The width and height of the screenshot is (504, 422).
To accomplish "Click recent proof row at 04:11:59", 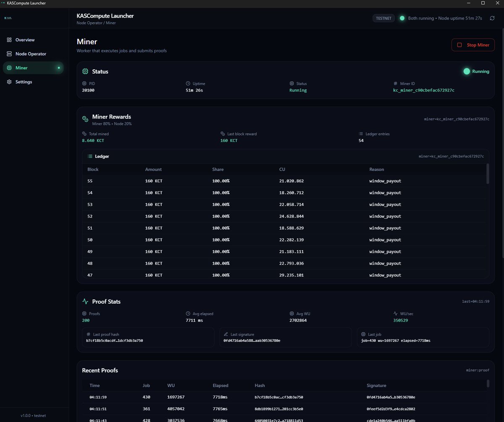I will [284, 397].
